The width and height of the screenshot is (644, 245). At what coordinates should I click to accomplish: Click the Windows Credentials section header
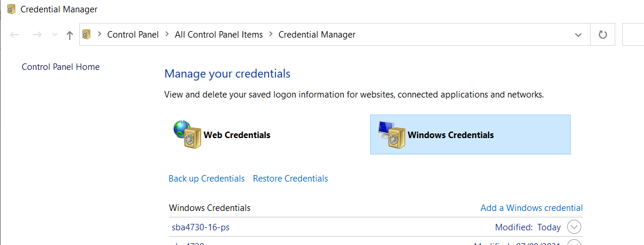click(x=209, y=207)
